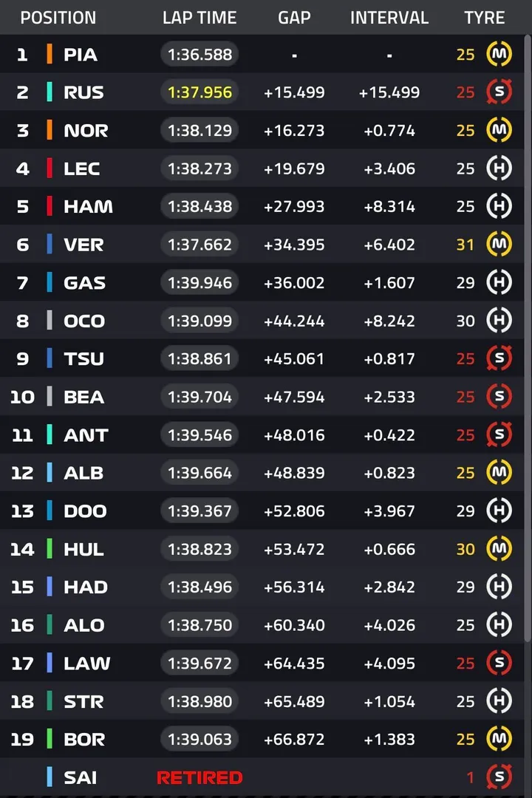Click the hard tyre icon for STR
532x798 pixels.
[499, 700]
